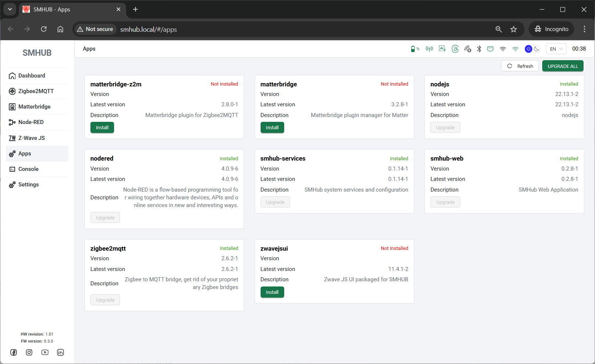Screen dimensions: 595x364
Task: Open the EN language dropdown
Action: click(x=556, y=49)
